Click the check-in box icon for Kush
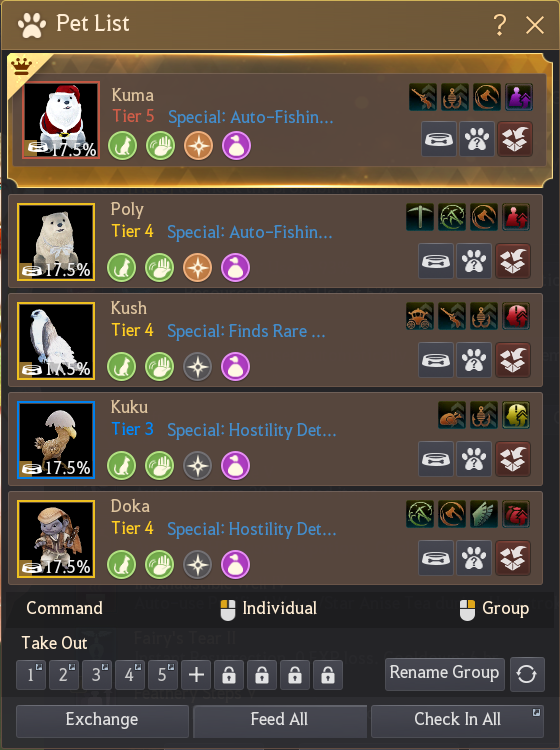This screenshot has width=560, height=750. (x=513, y=360)
